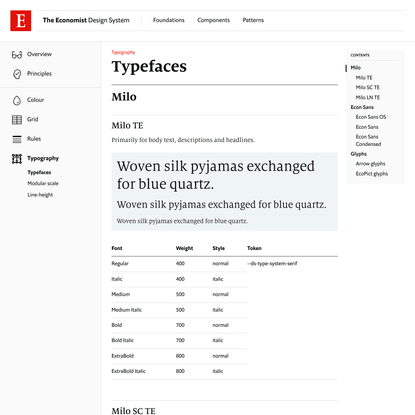Click the Medium Italic font row label
Screen dimensions: 415x415
[x=126, y=310]
